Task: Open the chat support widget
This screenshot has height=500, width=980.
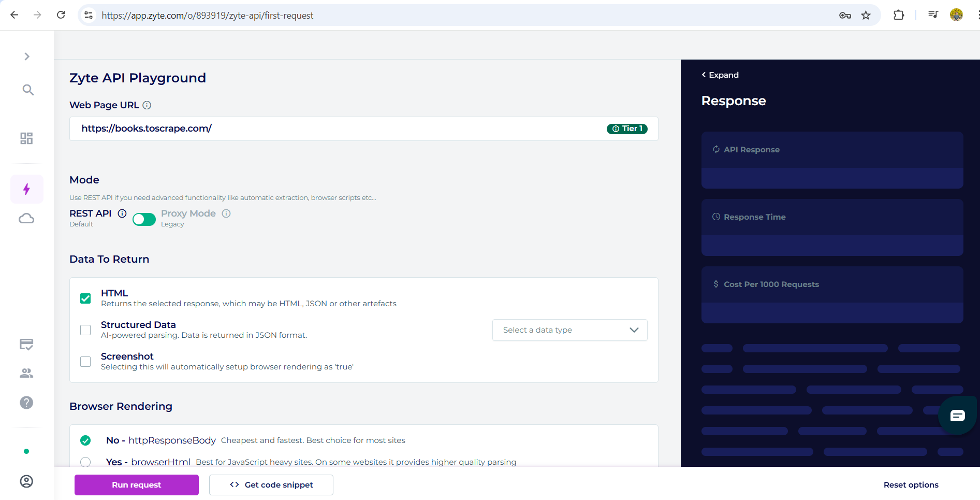Action: click(x=957, y=416)
